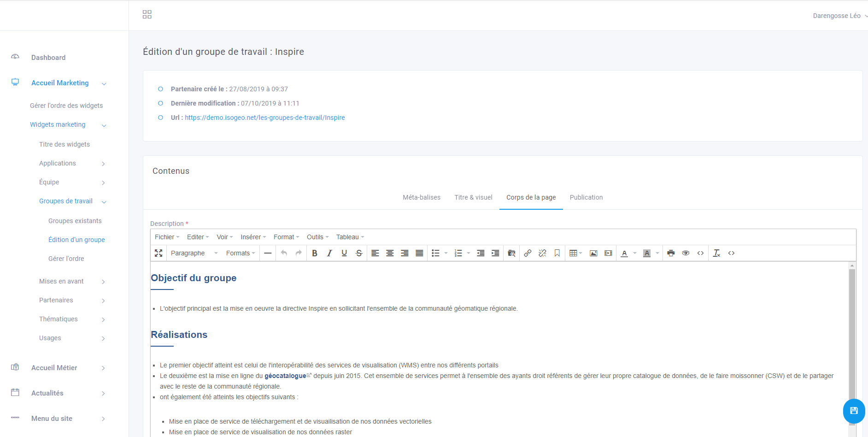Print the editor content
Viewport: 868px width, 437px height.
tap(671, 253)
